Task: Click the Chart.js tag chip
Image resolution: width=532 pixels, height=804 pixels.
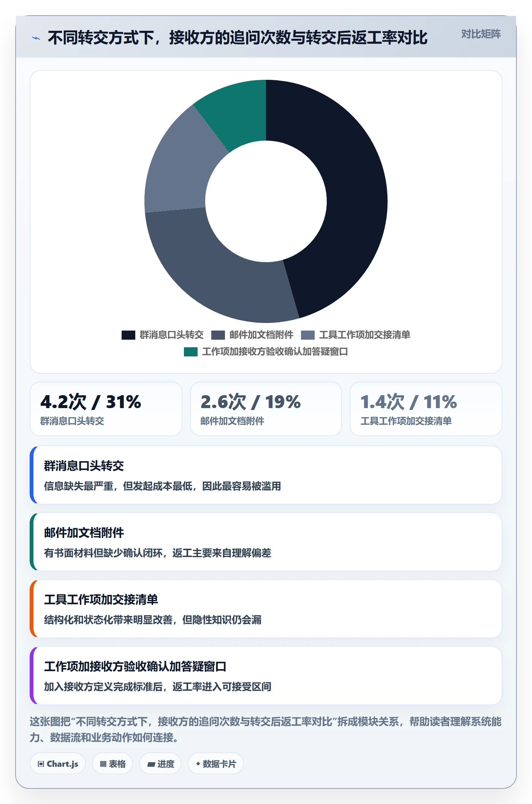Action: pos(58,764)
